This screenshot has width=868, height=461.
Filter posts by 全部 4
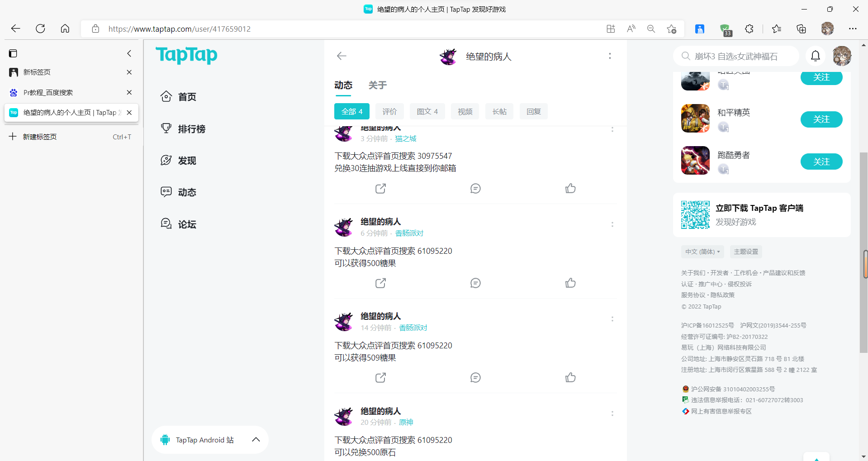(x=352, y=111)
